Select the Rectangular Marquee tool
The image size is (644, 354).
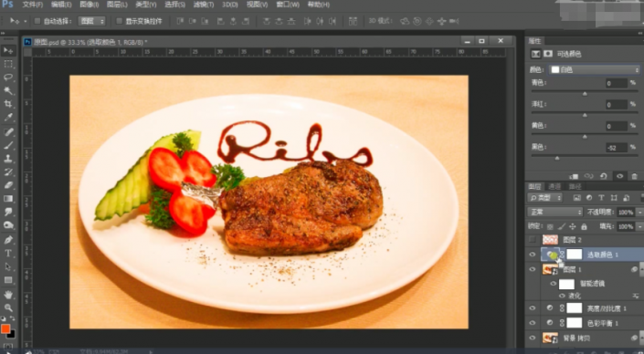click(x=8, y=64)
